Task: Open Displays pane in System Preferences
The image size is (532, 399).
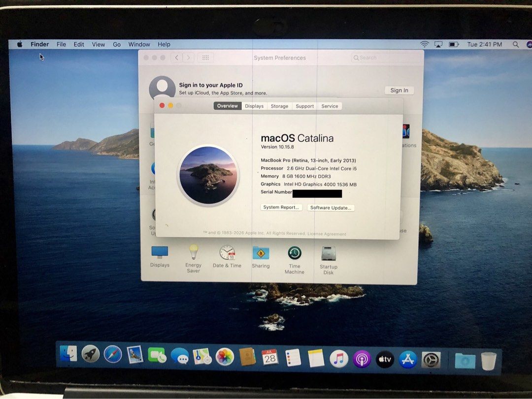Action: click(160, 257)
